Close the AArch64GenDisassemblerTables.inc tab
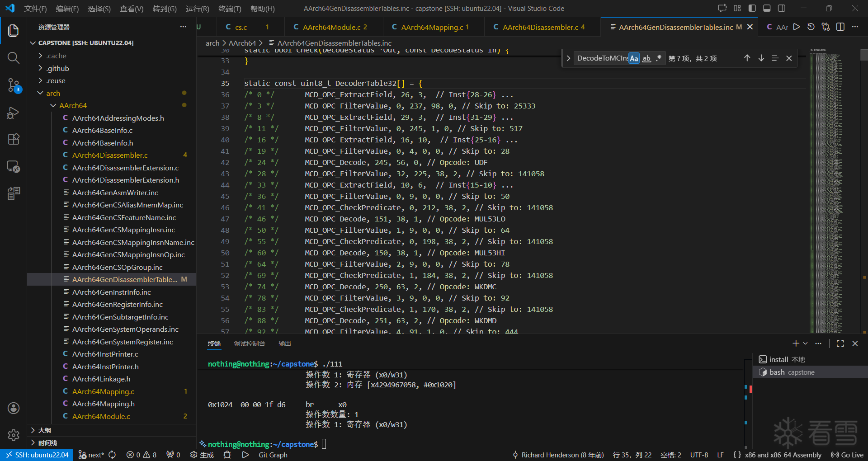 coord(750,27)
